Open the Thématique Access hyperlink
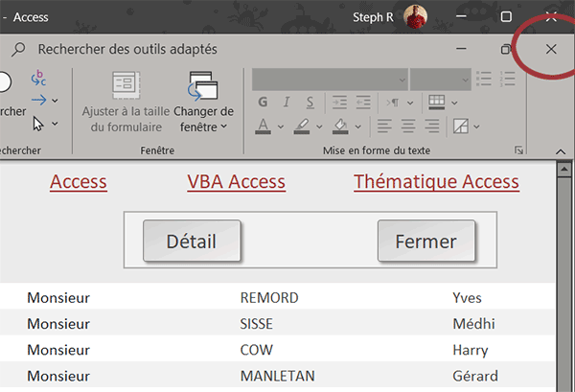Image resolution: width=575 pixels, height=392 pixels. [x=436, y=182]
